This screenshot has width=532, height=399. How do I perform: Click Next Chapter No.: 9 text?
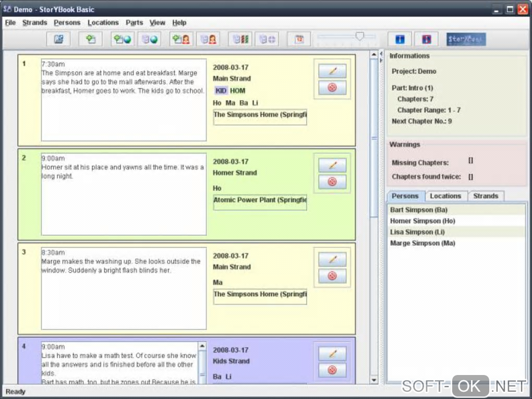point(422,121)
